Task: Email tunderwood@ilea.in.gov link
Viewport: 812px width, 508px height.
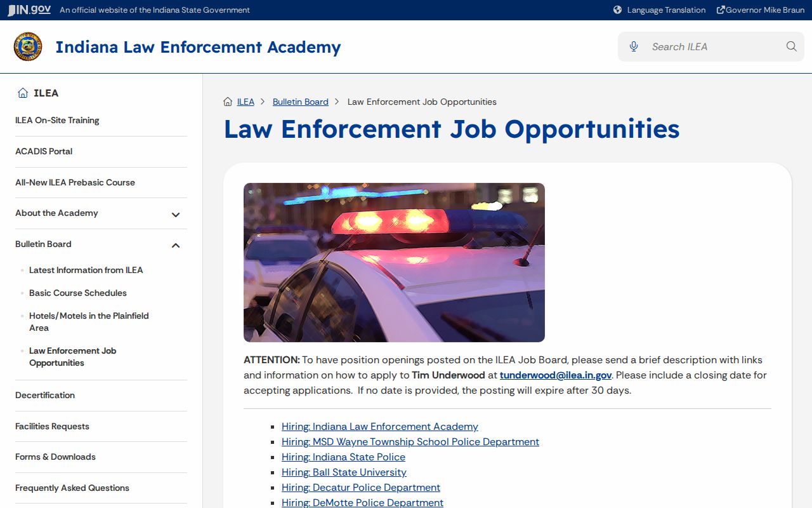Action: tap(556, 375)
